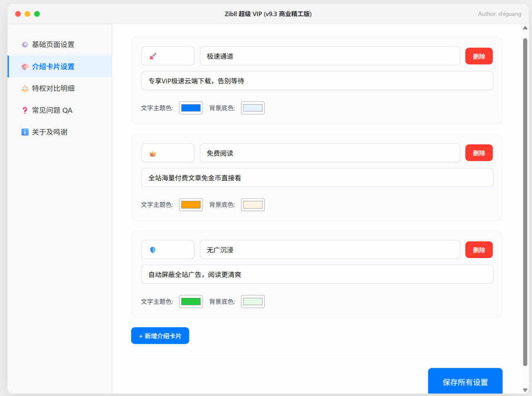Switch to the 常见问题 QA tab
532x396 pixels.
[x=52, y=110]
